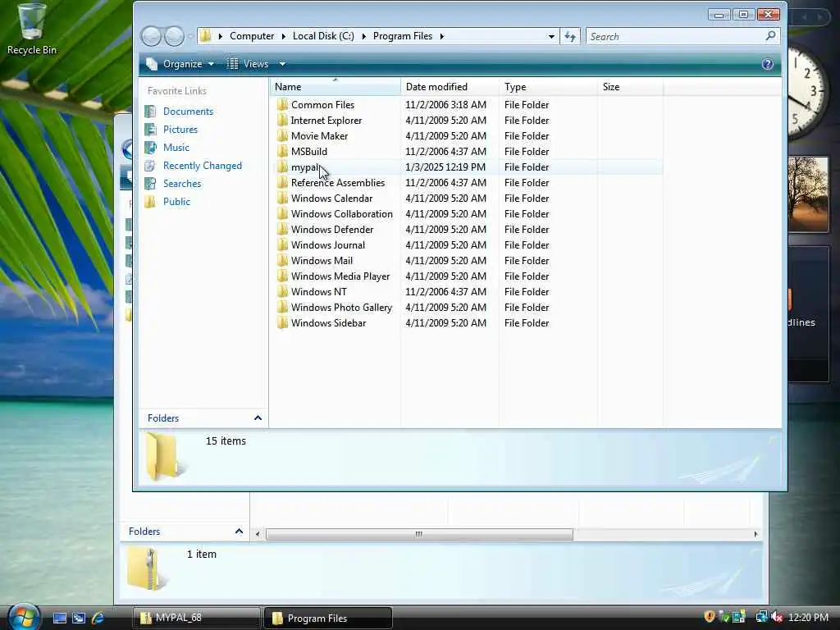
Task: Click the Public folder icon in Favorite Links
Action: [x=151, y=202]
